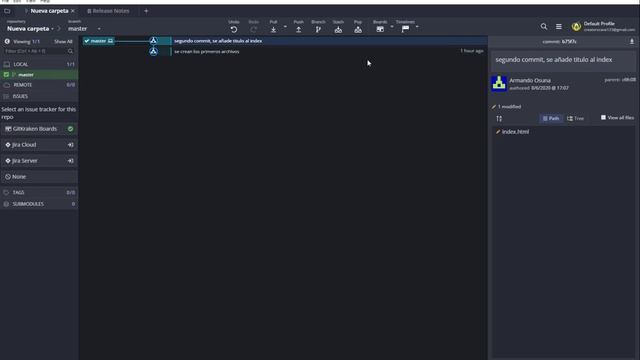
Task: Click the Stash toolbar icon
Action: tap(338, 29)
